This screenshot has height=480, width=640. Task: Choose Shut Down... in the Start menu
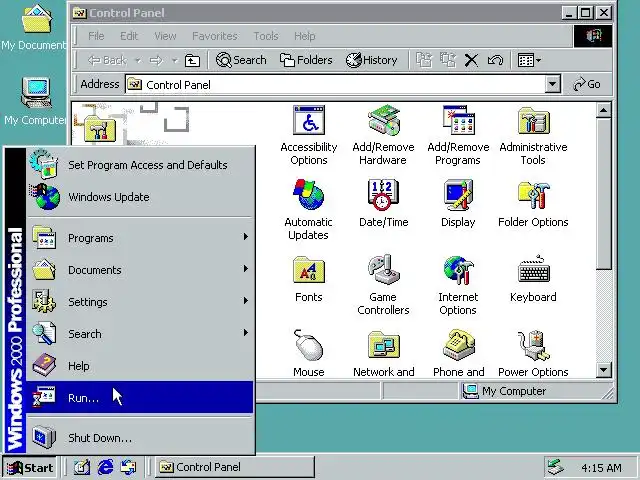coord(140,438)
